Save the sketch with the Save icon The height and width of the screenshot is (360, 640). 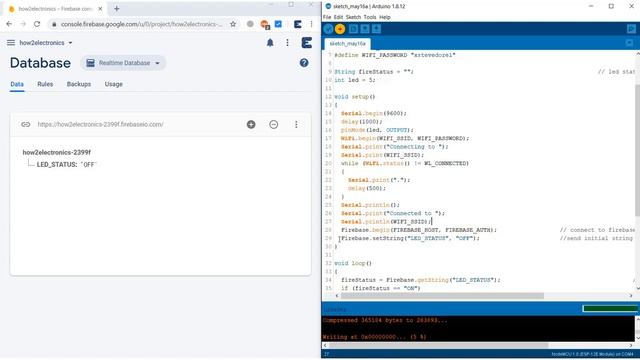tap(376, 29)
